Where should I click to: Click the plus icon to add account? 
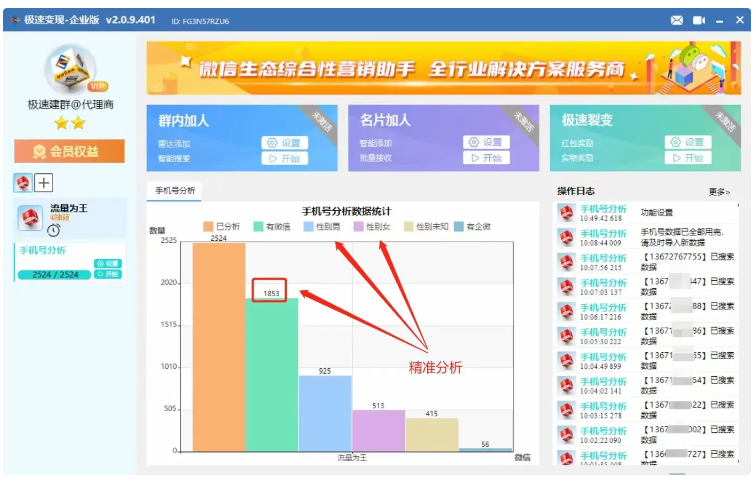coord(44,183)
